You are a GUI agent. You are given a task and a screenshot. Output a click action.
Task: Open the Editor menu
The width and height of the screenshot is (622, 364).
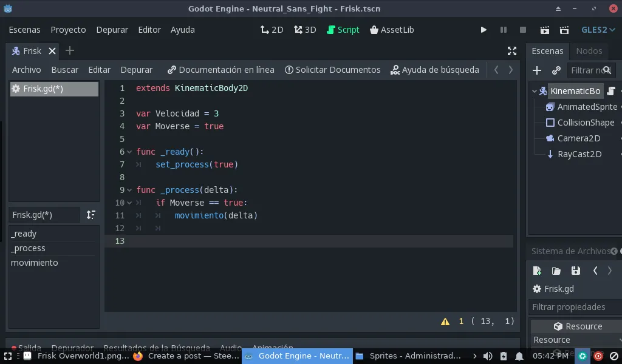point(149,30)
